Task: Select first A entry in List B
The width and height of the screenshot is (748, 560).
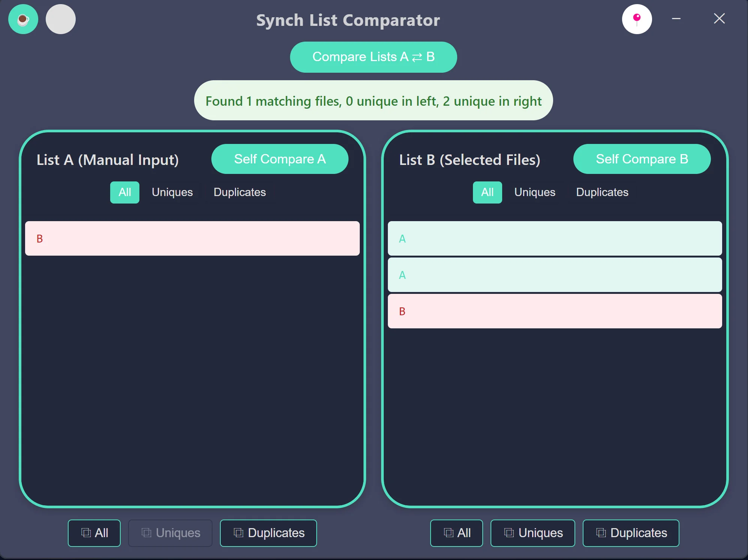Action: click(555, 238)
